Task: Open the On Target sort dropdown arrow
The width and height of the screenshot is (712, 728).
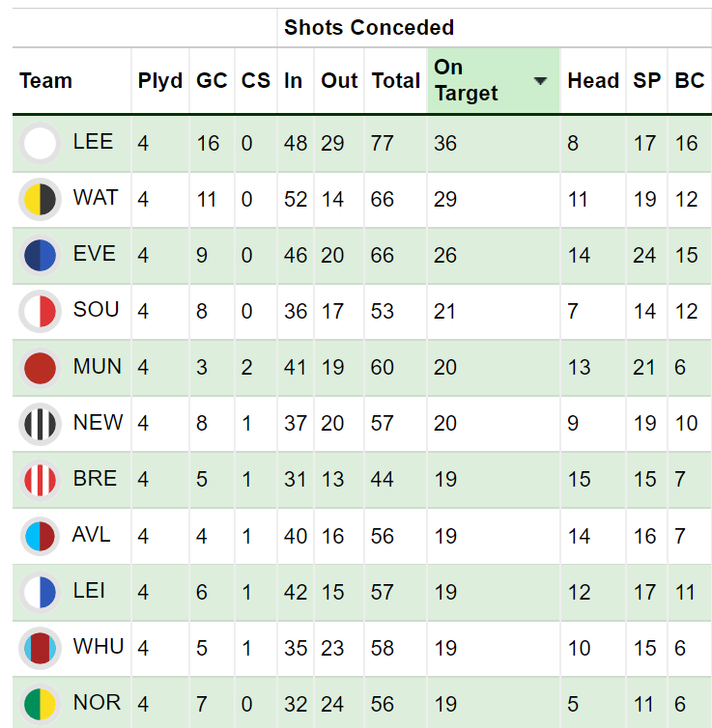Action: pyautogui.click(x=540, y=81)
